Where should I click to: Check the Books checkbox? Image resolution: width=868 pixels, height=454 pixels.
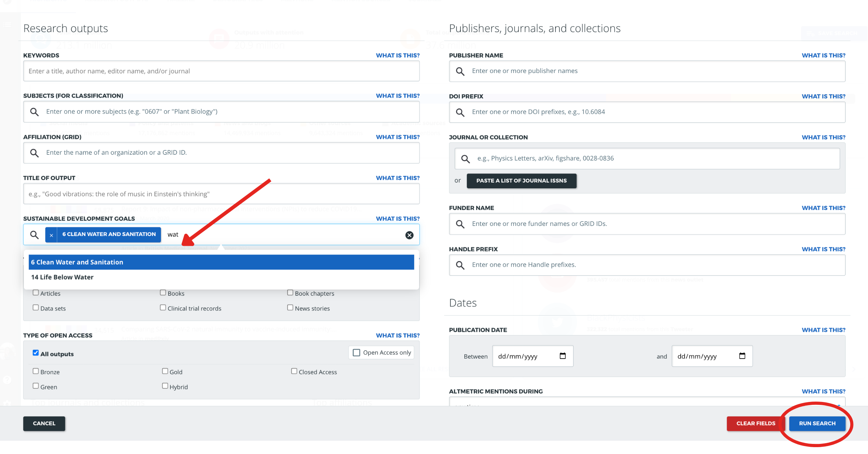click(x=163, y=292)
